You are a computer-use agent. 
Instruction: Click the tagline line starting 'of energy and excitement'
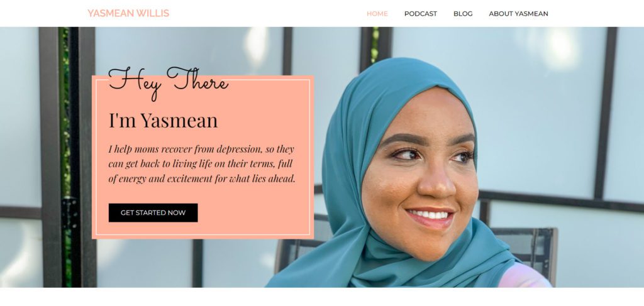[x=202, y=179]
